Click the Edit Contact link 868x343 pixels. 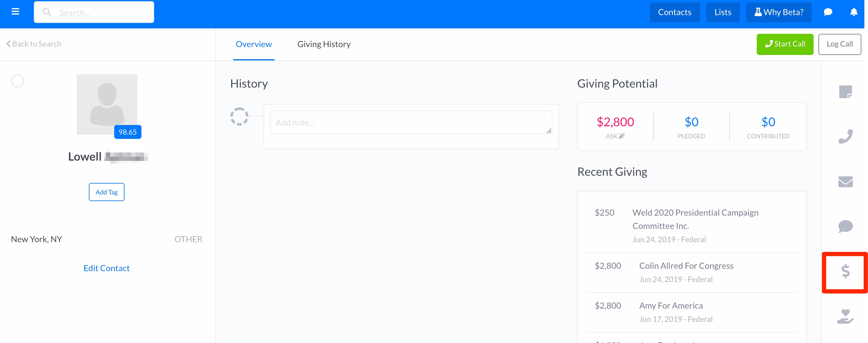coord(106,268)
